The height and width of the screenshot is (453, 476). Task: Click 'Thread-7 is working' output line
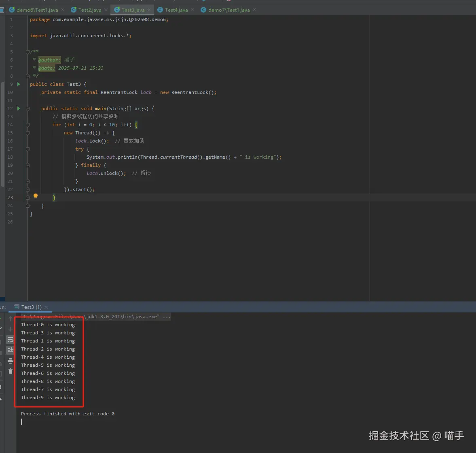tap(48, 389)
